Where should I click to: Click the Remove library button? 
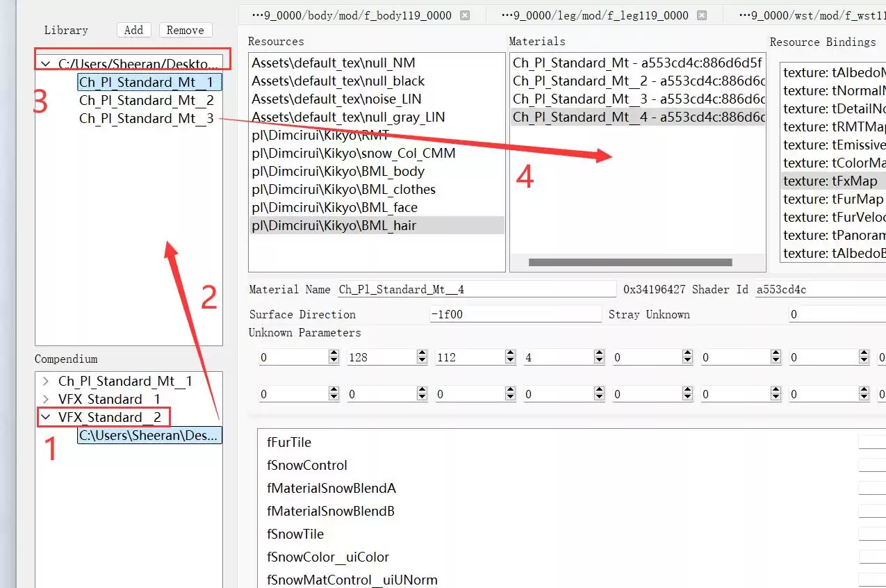(185, 30)
